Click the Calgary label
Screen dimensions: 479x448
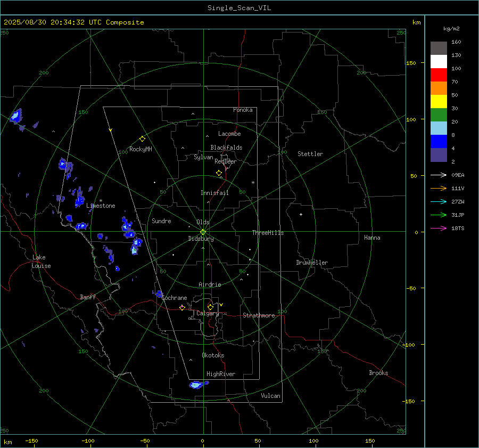pos(208,313)
